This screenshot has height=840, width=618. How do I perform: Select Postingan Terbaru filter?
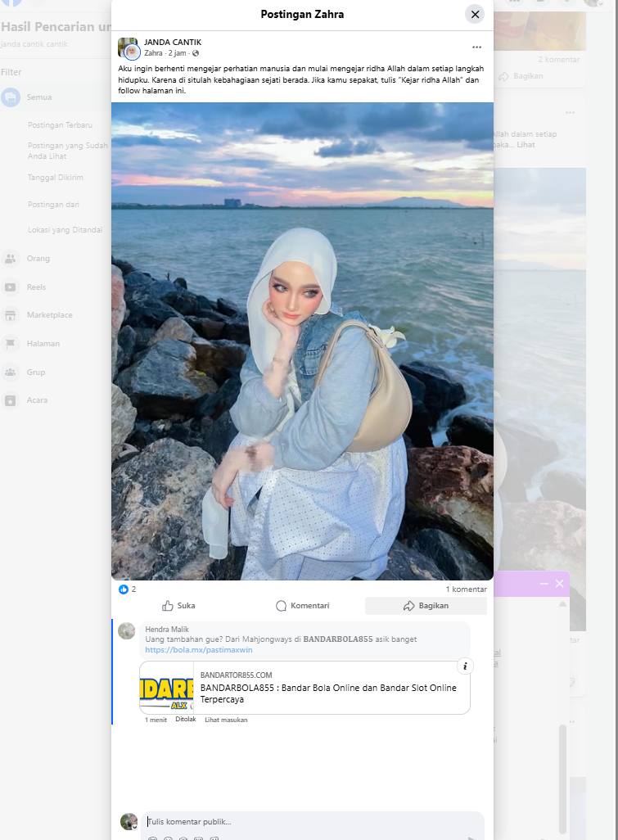[x=60, y=124]
